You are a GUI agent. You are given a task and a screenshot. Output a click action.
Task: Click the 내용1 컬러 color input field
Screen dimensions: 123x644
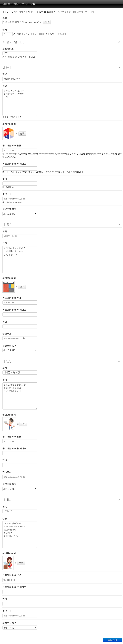tap(20, 184)
